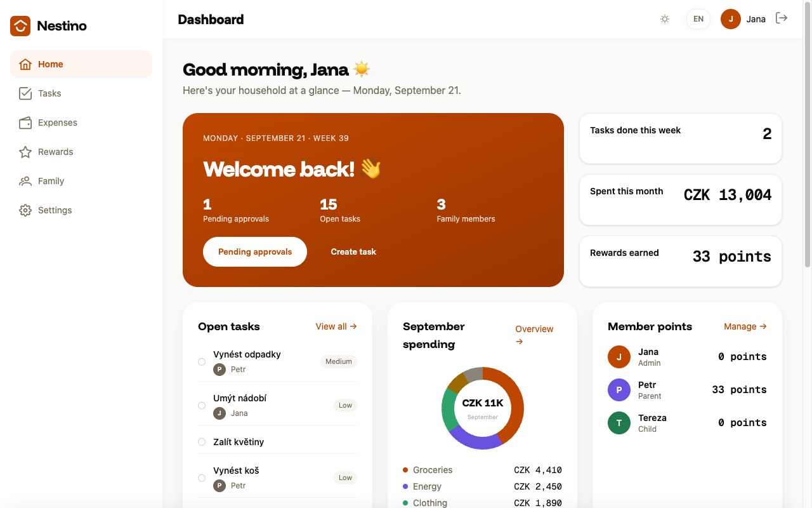Screen dimensions: 812x508
Task: Open Settings via the gear sidebar icon
Action: coord(25,210)
